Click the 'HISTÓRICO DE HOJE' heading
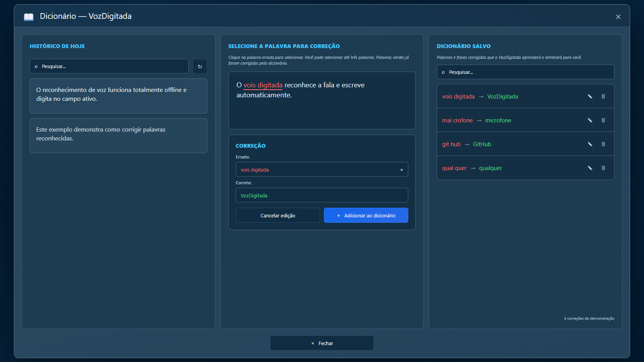The image size is (644, 362). [57, 46]
